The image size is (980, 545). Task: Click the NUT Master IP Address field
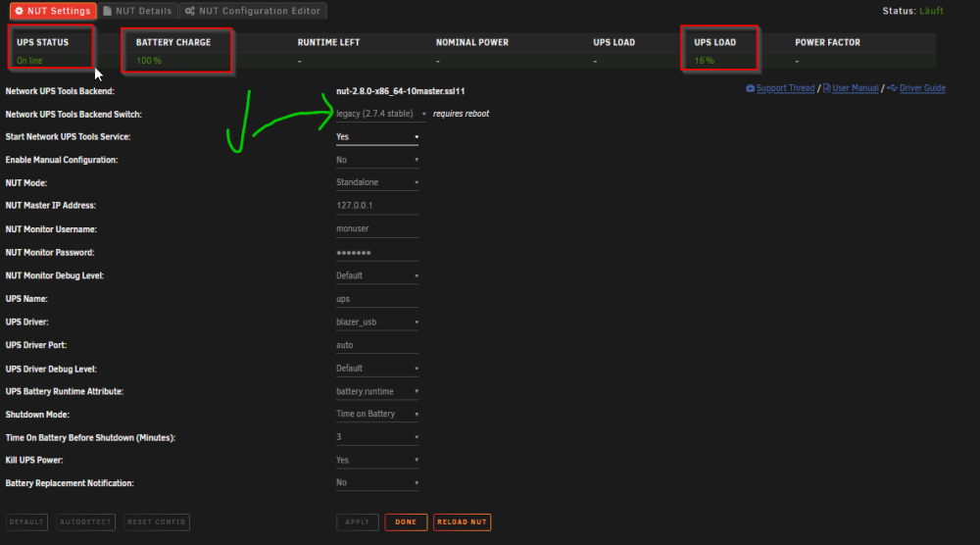click(377, 206)
